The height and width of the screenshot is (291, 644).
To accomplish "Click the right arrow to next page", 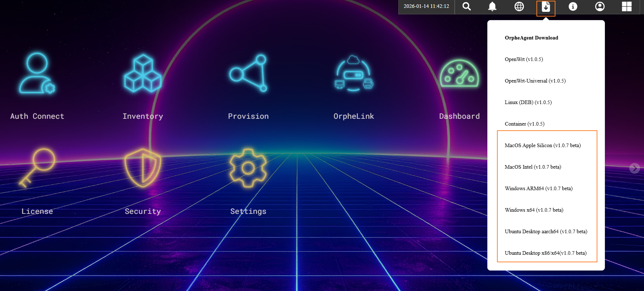I will click(634, 168).
